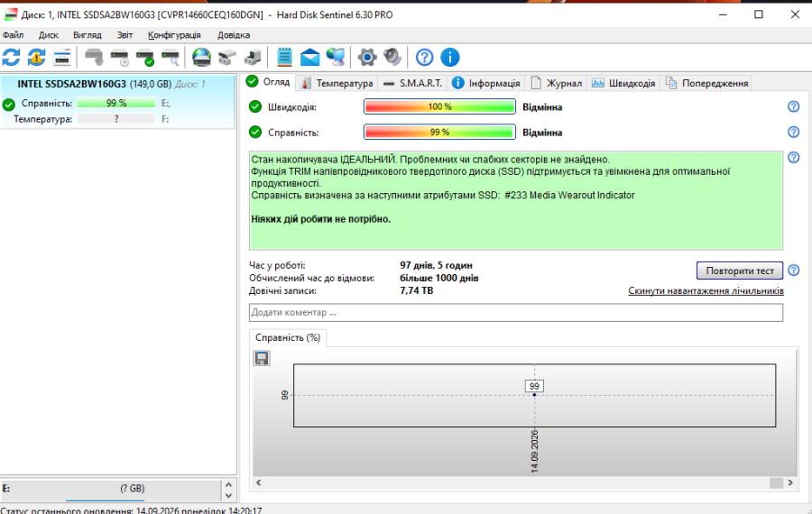This screenshot has height=514, width=812.
Task: Open the gear configuration icon
Action: click(367, 57)
